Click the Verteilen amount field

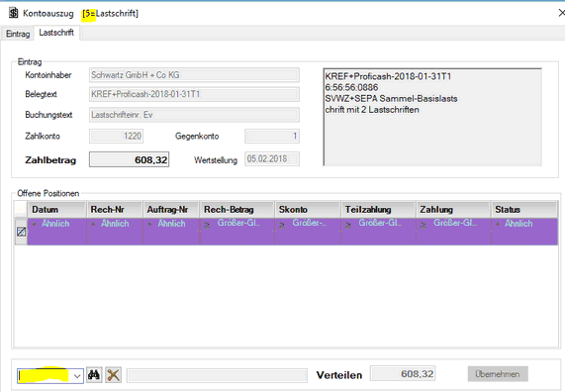point(403,373)
